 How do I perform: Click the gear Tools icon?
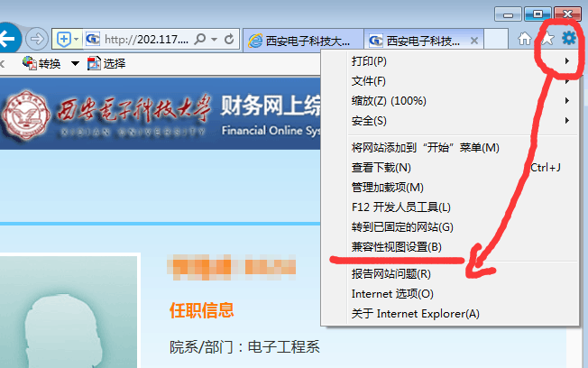(568, 39)
